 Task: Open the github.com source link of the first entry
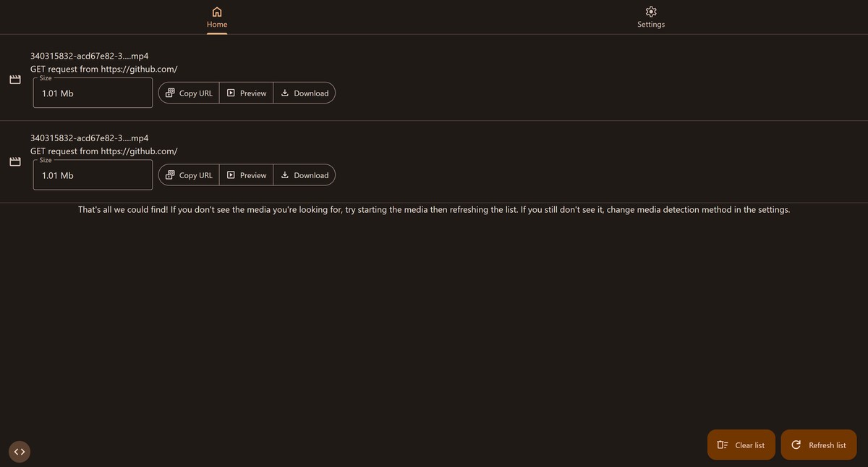139,69
